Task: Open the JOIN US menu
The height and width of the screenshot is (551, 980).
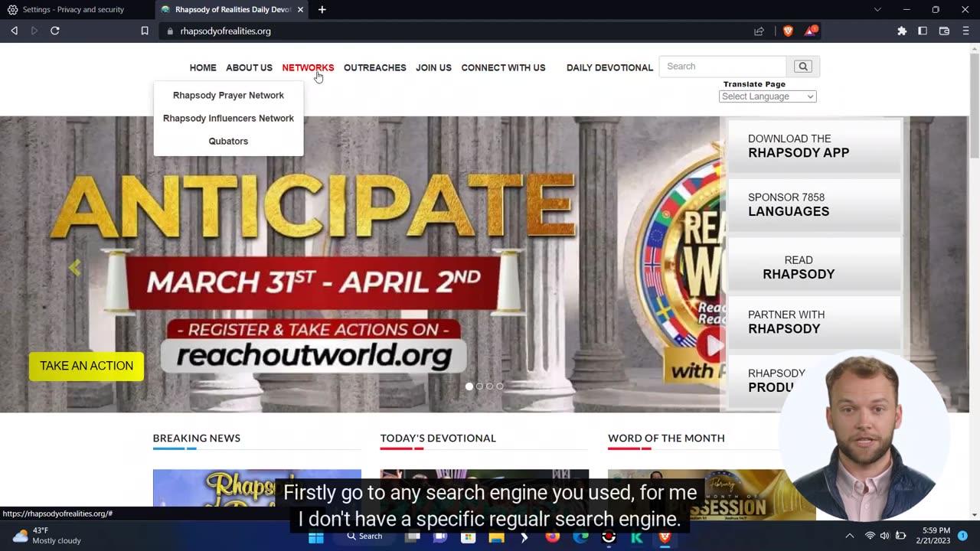Action: point(433,67)
